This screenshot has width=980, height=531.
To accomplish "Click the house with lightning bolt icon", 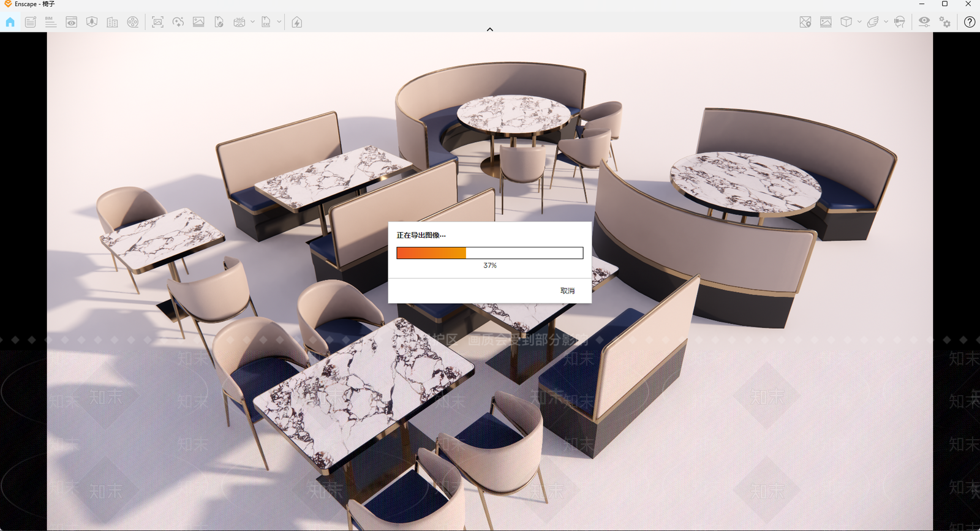I will [x=297, y=22].
